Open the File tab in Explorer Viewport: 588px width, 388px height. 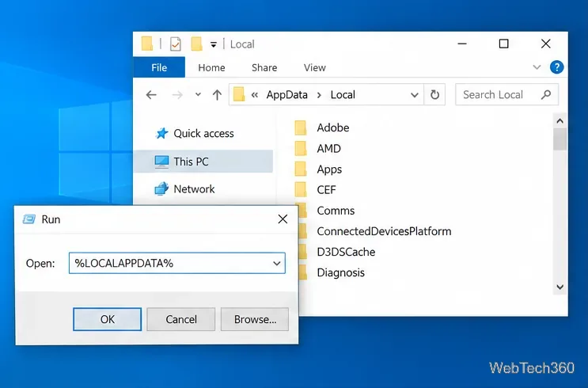click(x=159, y=67)
